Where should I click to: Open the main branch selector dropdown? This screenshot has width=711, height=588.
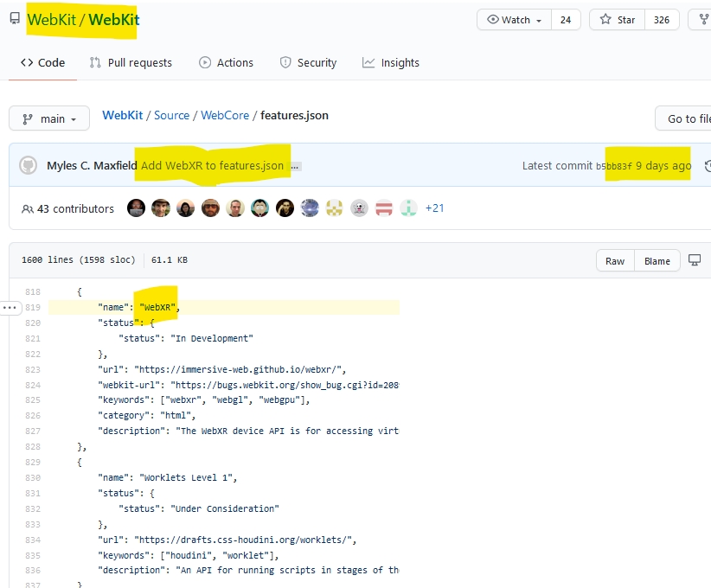pos(48,119)
